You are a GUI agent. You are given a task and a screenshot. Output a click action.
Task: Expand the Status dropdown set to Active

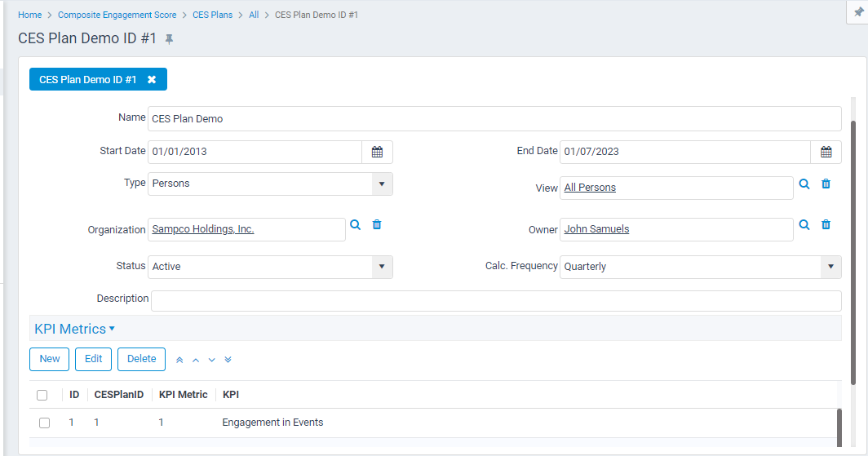(382, 267)
